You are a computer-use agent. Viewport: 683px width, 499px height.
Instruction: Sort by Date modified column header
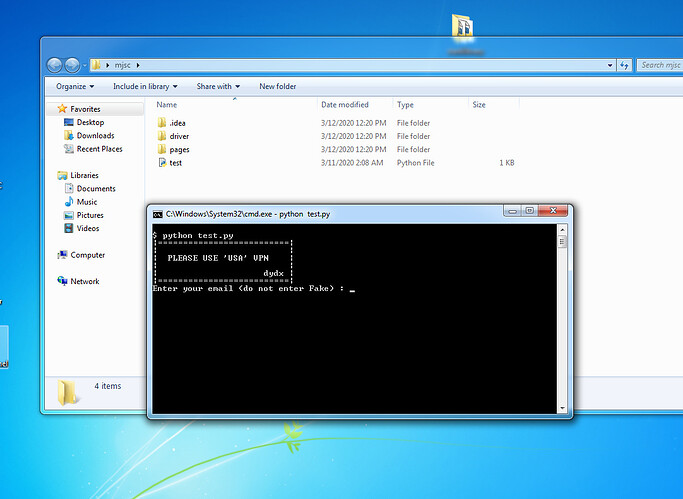coord(345,105)
